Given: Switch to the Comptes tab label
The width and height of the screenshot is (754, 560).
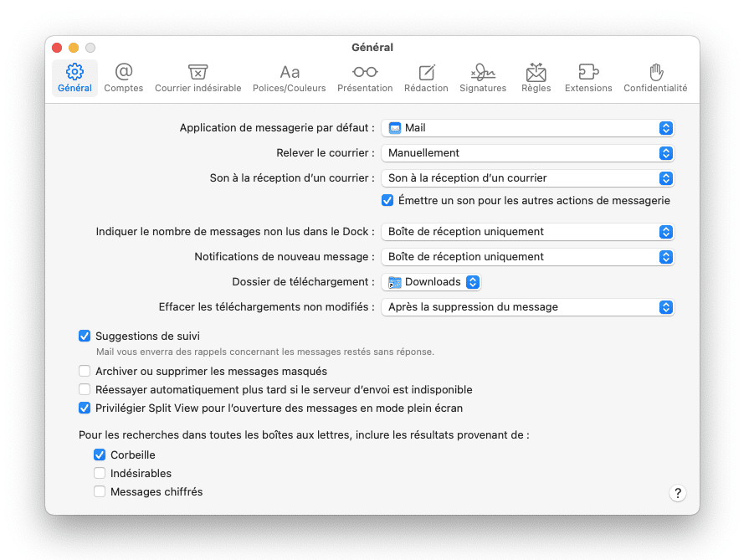Looking at the screenshot, I should click(124, 88).
